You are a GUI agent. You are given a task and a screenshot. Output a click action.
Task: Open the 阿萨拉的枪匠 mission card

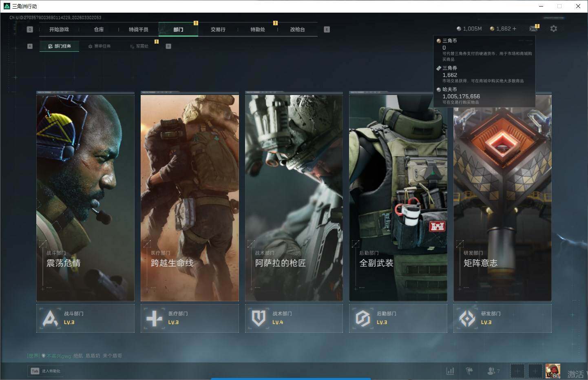294,198
